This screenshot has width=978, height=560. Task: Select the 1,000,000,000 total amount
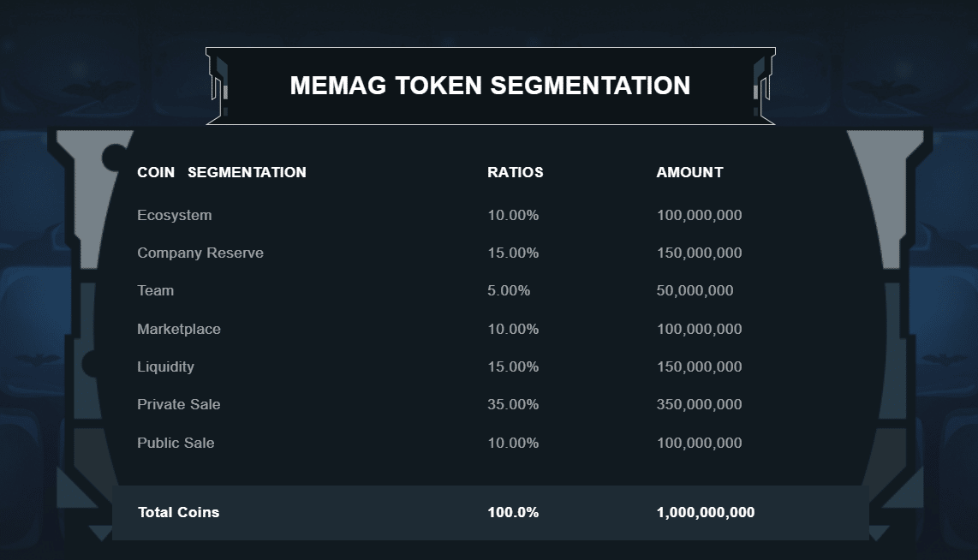[706, 512]
